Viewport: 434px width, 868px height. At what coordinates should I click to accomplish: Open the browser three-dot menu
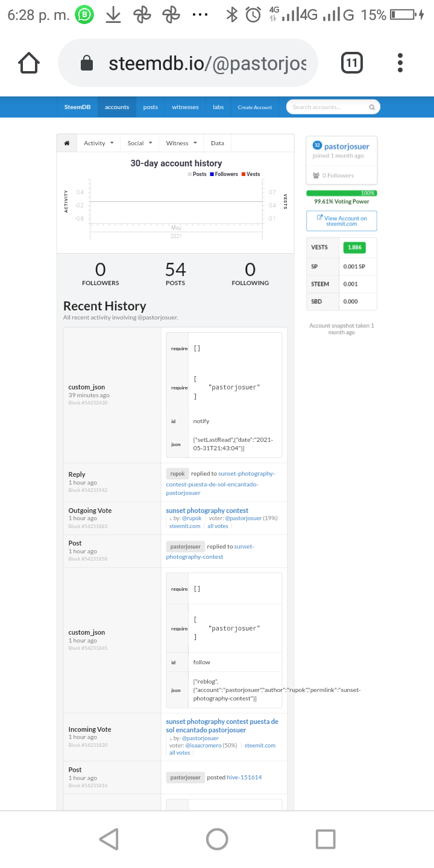pos(400,63)
